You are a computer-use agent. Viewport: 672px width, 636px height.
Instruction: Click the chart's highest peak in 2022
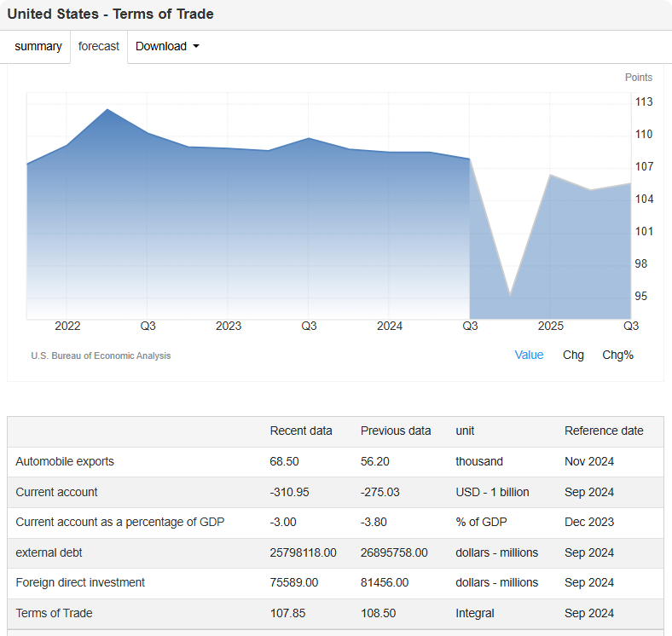tap(107, 110)
